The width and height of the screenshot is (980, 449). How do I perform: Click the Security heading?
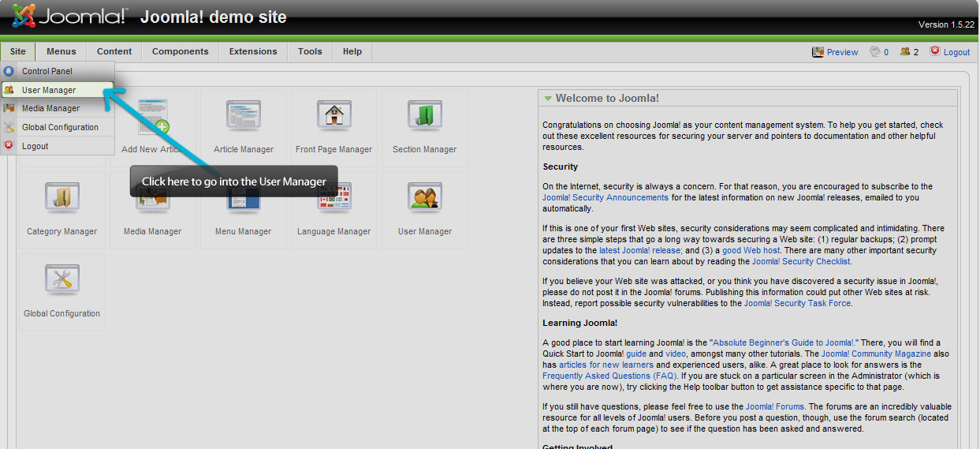point(560,167)
